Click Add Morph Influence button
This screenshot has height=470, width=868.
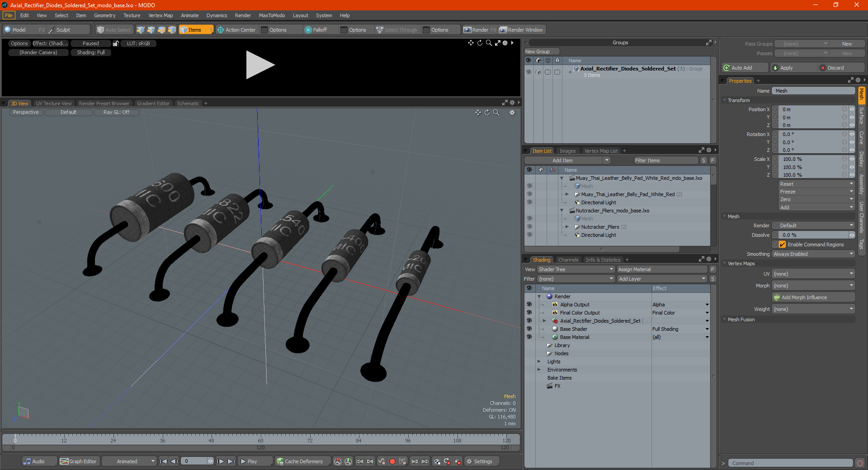pyautogui.click(x=813, y=297)
